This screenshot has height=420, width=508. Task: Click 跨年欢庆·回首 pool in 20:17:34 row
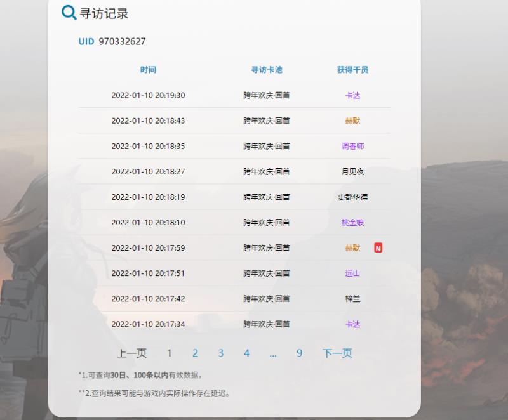(x=267, y=324)
